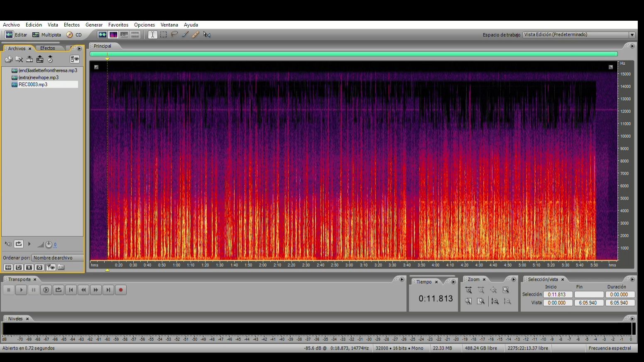This screenshot has width=644, height=362.
Task: Open Archivos panel options flyout arrow
Action: pyautogui.click(x=79, y=49)
